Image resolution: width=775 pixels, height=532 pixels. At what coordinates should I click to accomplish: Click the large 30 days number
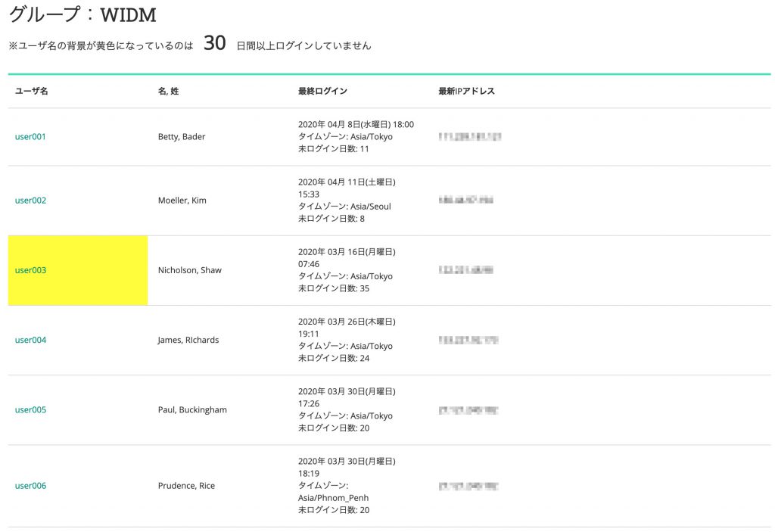coord(215,44)
